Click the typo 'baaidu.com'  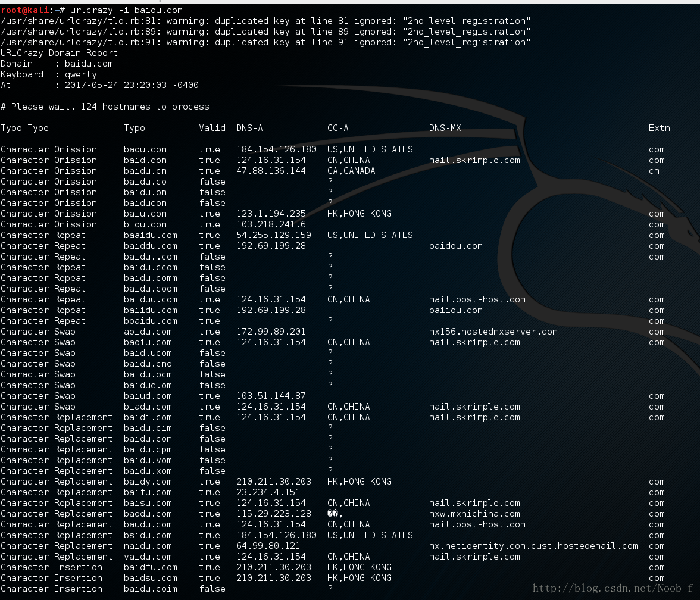point(151,235)
